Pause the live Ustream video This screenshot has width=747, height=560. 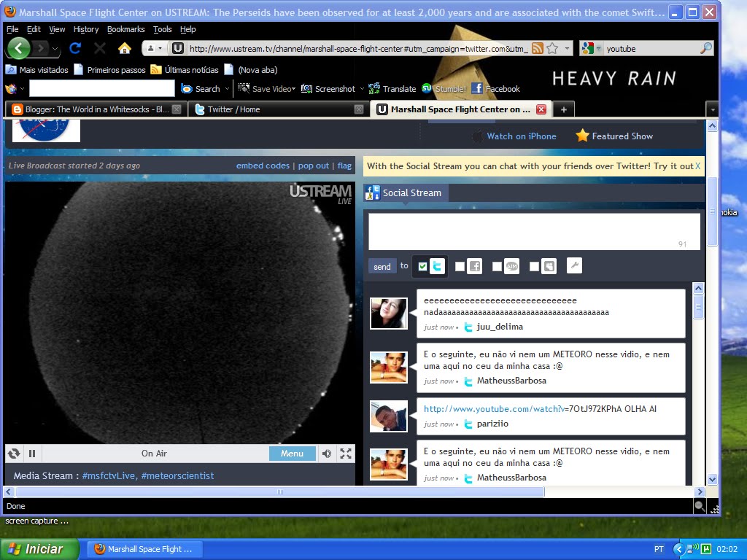[32, 454]
